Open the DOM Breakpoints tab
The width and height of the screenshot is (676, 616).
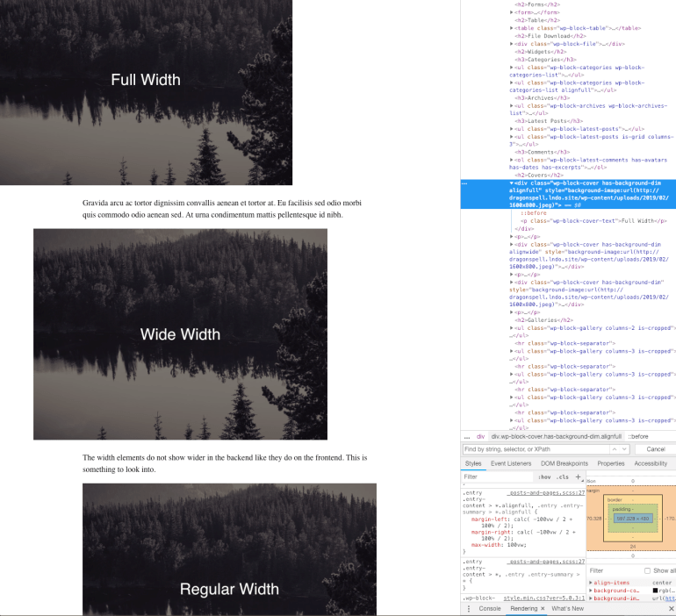(565, 463)
